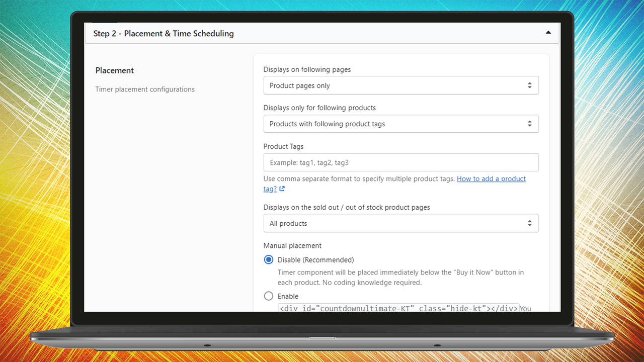Click the external link icon after the tag link

pos(283,189)
